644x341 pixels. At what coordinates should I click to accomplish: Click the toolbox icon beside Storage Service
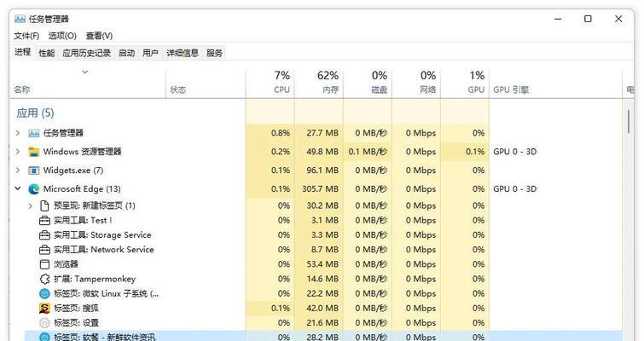tap(44, 235)
